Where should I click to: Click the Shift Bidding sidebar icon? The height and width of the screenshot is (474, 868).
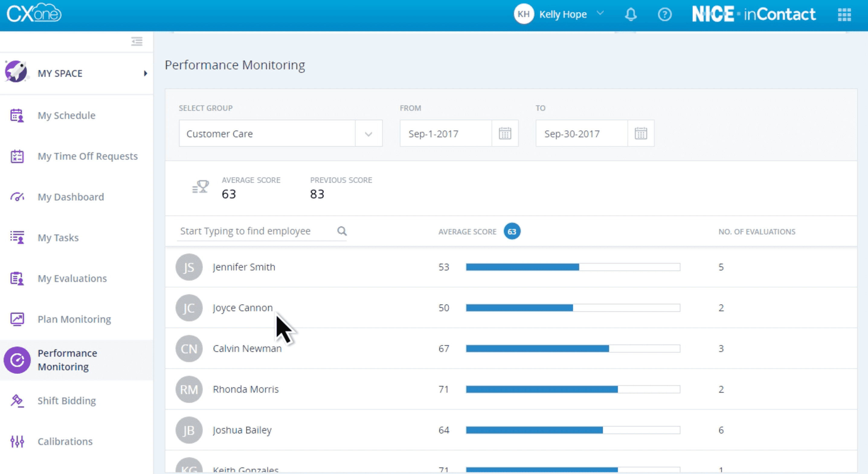(17, 400)
